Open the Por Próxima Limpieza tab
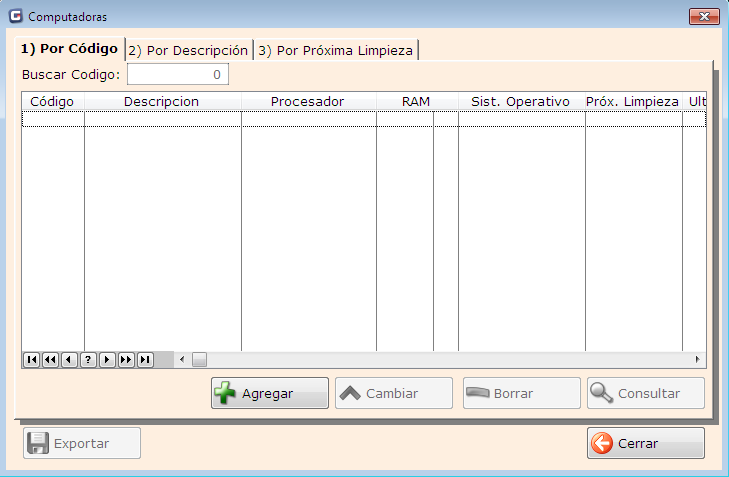729x477 pixels. point(336,50)
